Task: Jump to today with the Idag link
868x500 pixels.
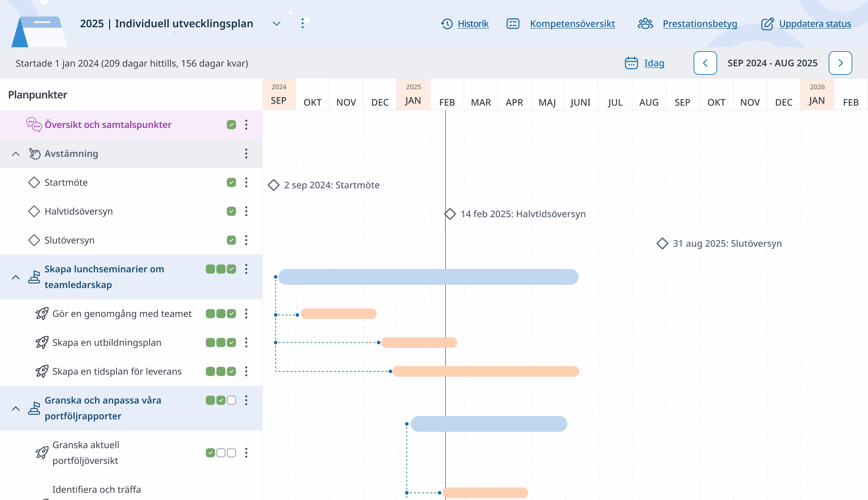Action: coord(654,63)
